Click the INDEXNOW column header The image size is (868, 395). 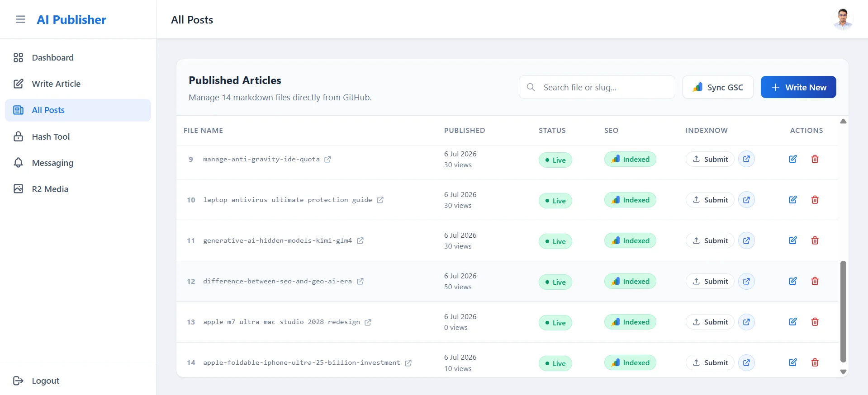tap(707, 130)
